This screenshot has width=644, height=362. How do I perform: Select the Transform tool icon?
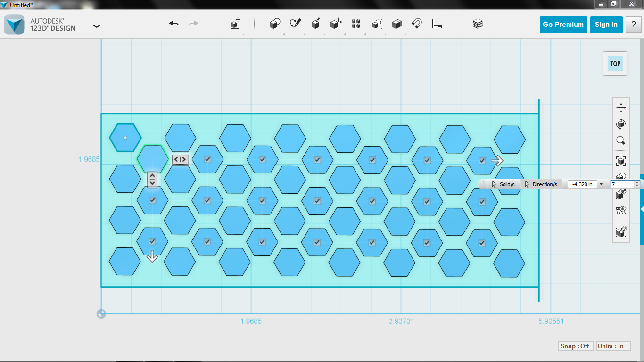click(x=235, y=24)
